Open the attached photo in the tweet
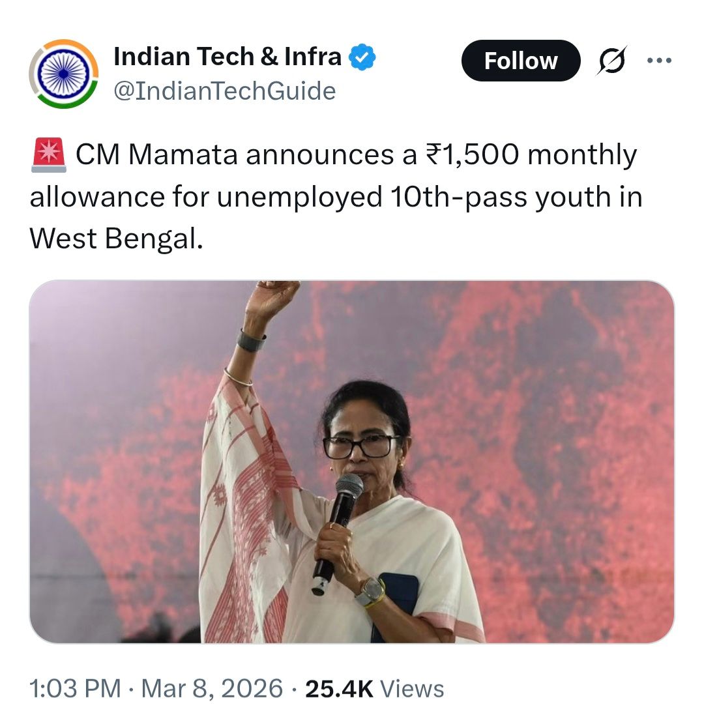The image size is (704, 728). pos(352,461)
